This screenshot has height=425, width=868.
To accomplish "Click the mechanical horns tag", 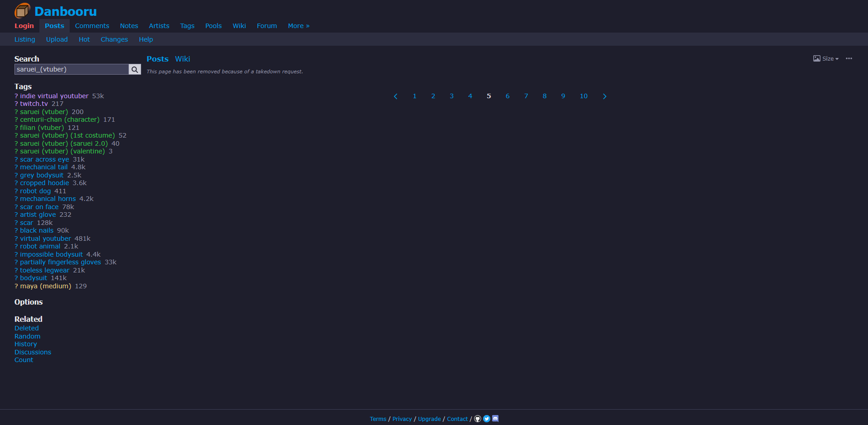I will click(x=48, y=199).
